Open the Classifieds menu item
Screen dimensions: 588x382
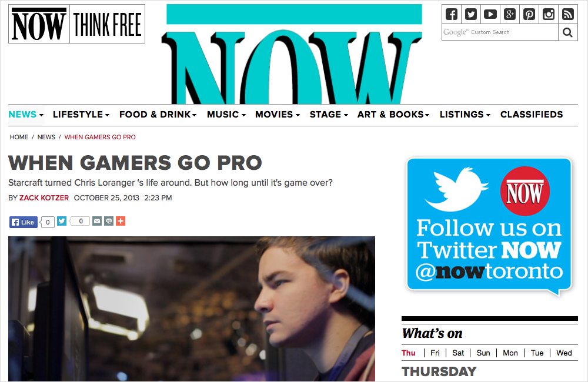[532, 115]
